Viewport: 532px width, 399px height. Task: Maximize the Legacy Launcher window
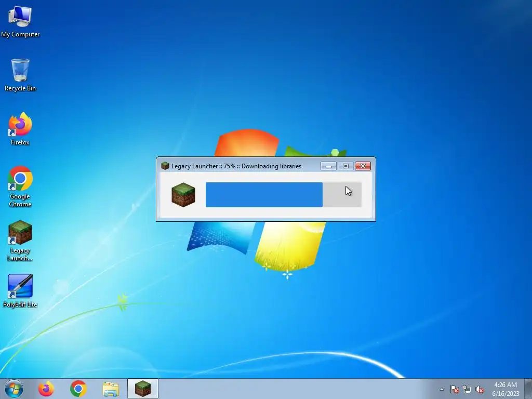pos(345,166)
